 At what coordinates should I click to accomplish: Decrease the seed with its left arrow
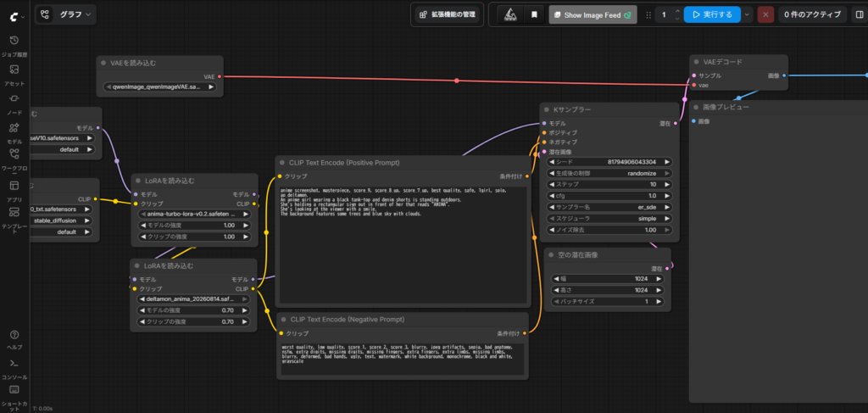[551, 162]
